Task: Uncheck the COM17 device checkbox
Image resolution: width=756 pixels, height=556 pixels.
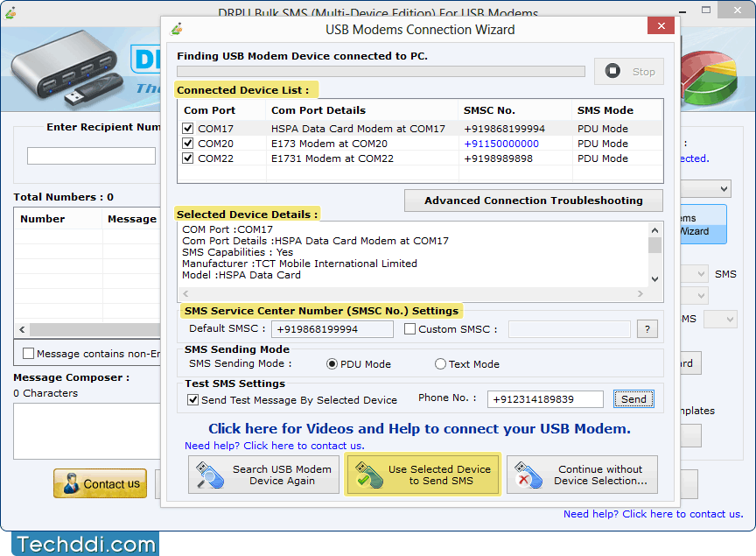Action: 187,129
